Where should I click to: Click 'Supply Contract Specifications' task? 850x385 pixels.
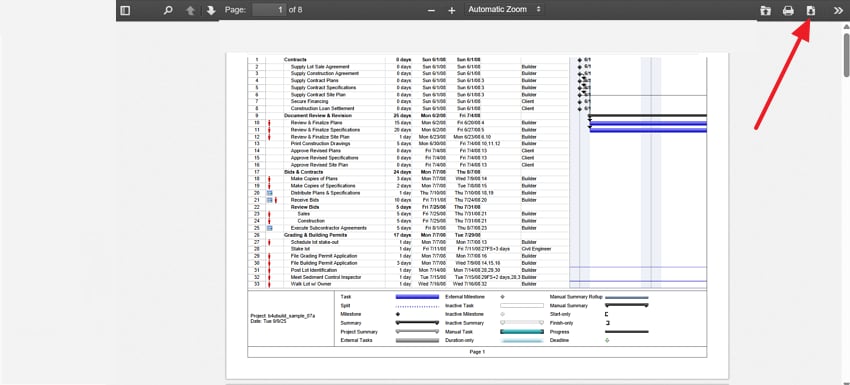[323, 87]
